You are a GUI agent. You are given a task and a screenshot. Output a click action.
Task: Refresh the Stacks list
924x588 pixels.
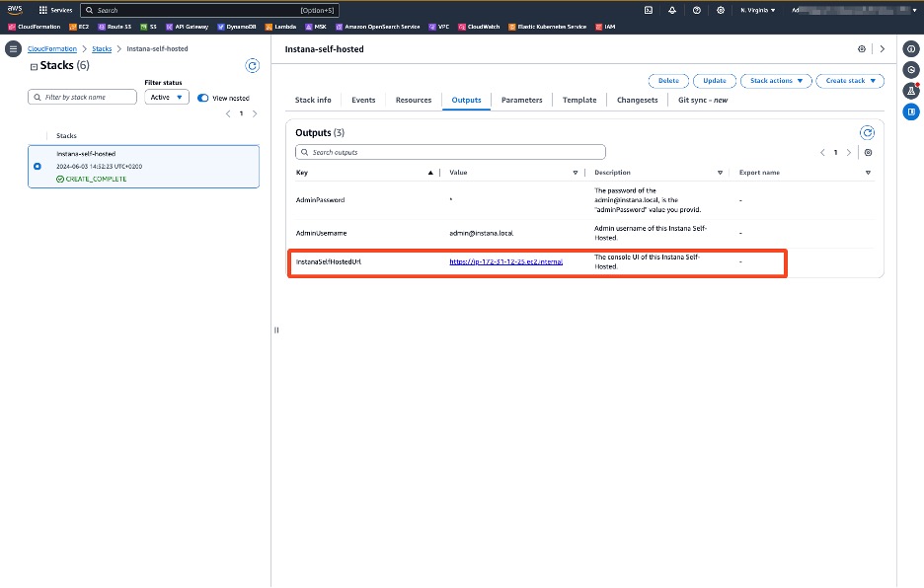[x=252, y=66]
